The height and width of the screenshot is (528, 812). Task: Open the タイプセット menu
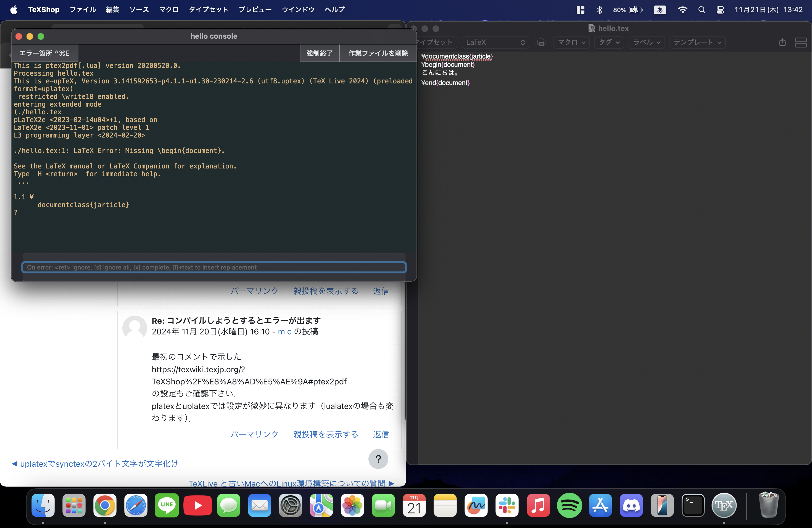[x=209, y=10]
